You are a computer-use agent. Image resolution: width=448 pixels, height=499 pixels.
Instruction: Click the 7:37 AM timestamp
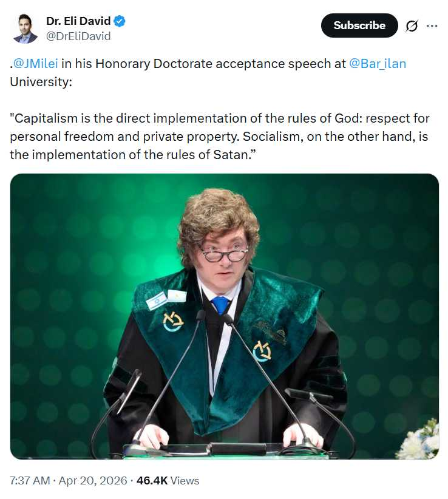click(30, 480)
